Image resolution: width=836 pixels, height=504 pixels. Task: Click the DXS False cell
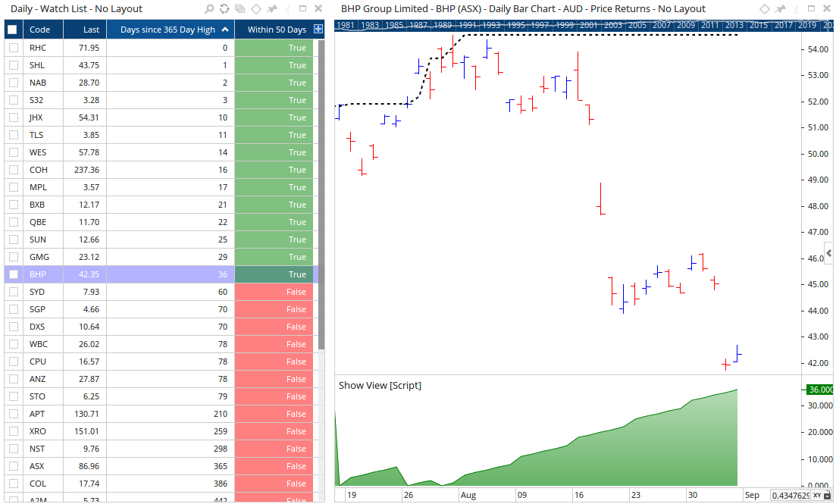coord(274,327)
